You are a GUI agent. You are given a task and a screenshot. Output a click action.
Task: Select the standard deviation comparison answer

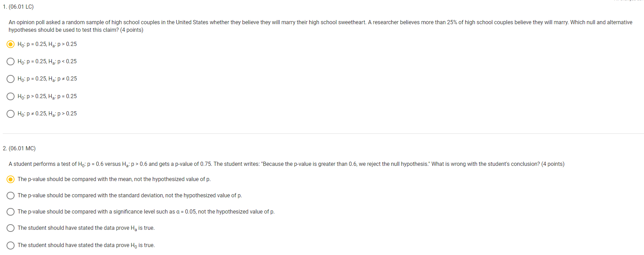[x=10, y=195]
